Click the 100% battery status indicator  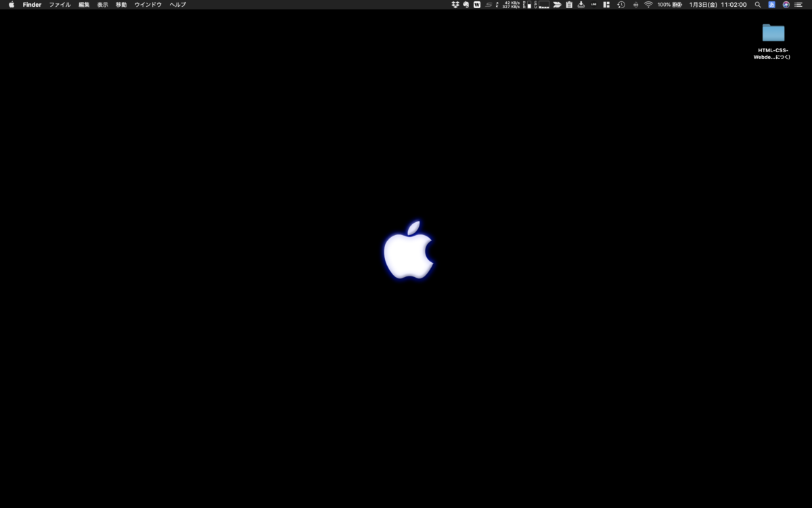(x=670, y=5)
